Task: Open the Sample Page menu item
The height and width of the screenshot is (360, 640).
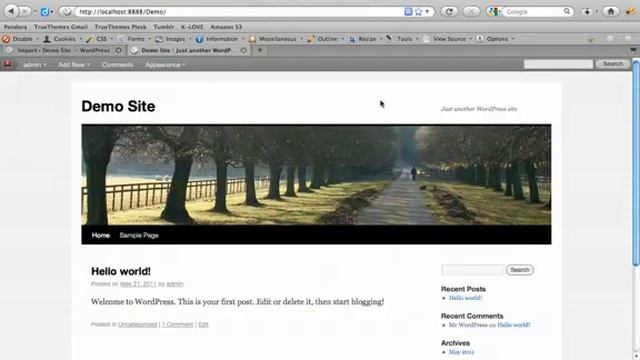Action: [139, 235]
